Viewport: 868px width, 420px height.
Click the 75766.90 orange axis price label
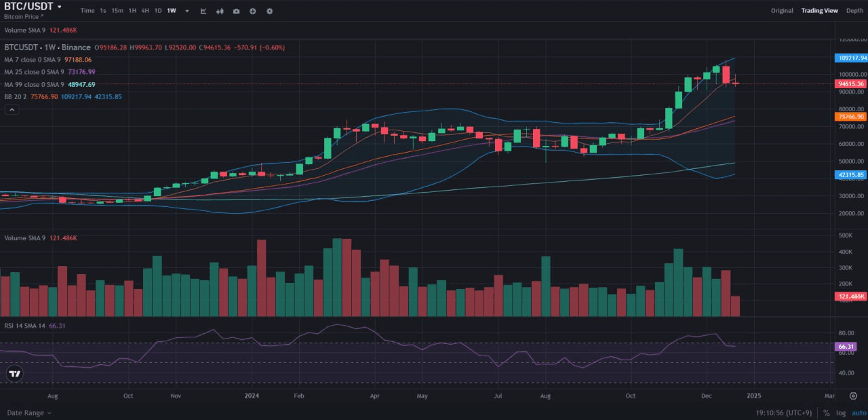tap(850, 117)
